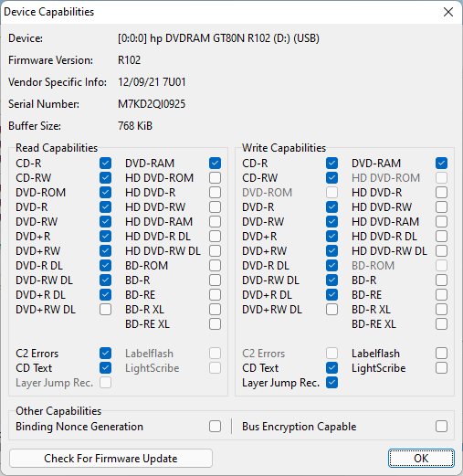463x476 pixels.
Task: Toggle Read CD-RW checkbox
Action: pyautogui.click(x=105, y=177)
